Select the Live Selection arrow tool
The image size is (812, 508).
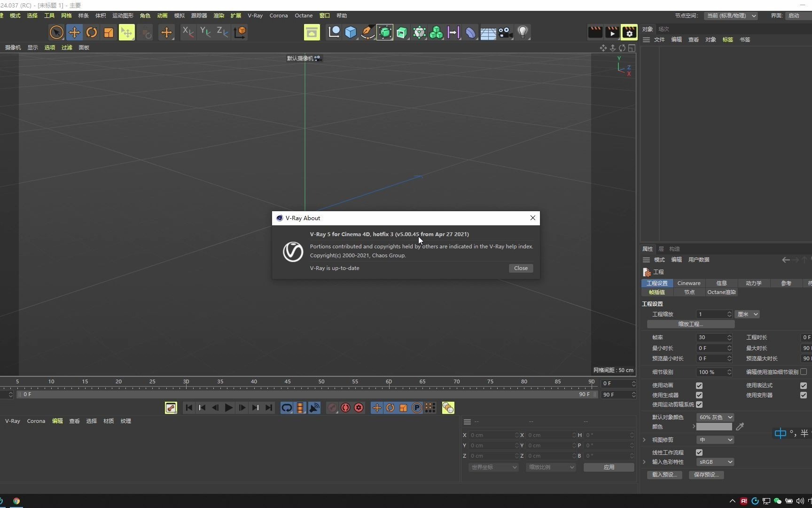(x=56, y=32)
